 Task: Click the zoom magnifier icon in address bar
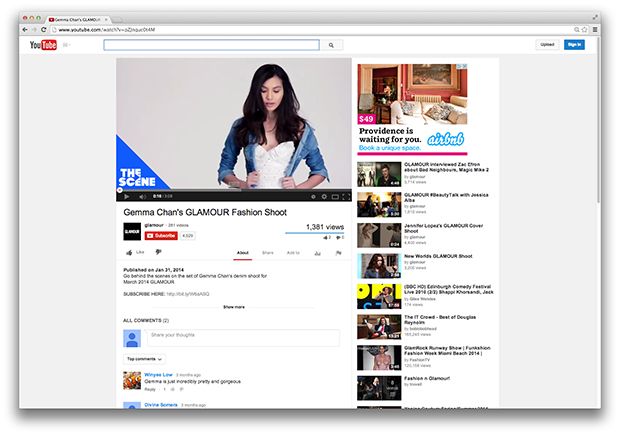point(577,30)
